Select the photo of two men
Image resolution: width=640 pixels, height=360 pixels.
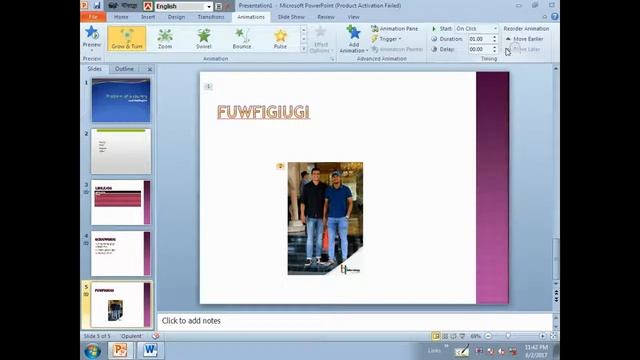(325, 218)
